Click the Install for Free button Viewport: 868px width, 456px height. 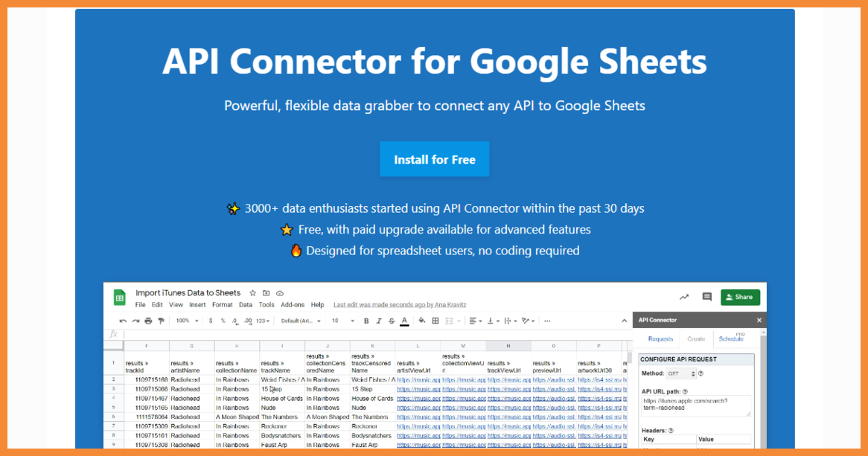435,159
